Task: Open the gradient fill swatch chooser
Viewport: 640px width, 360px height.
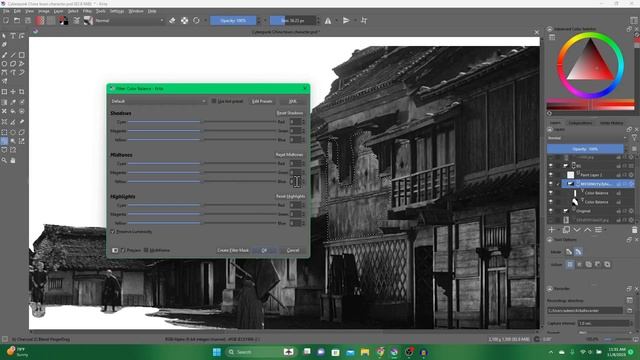Action: click(x=40, y=20)
